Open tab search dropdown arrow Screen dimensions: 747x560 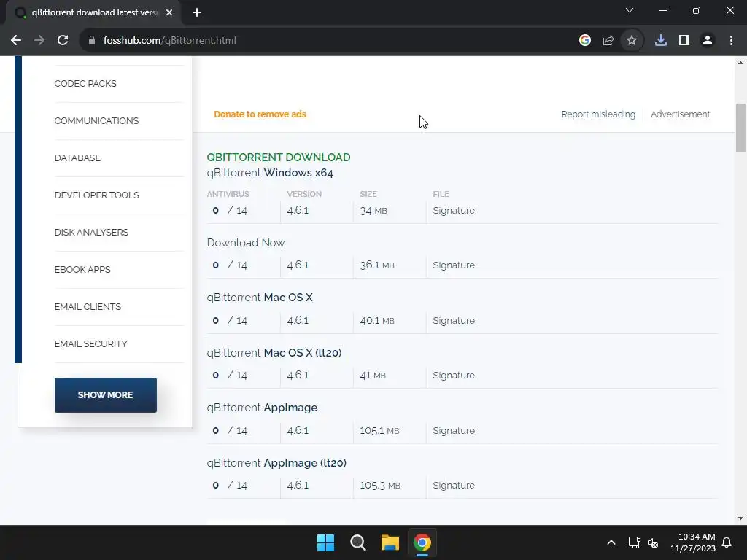pyautogui.click(x=630, y=10)
